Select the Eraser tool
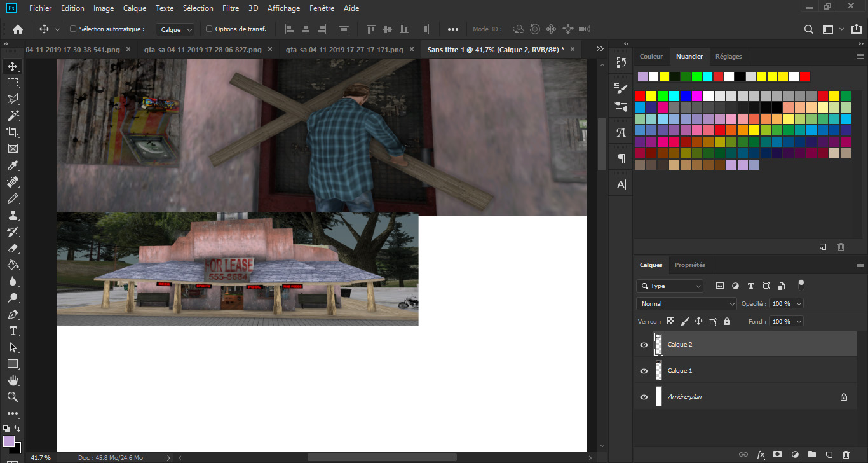 [13, 248]
